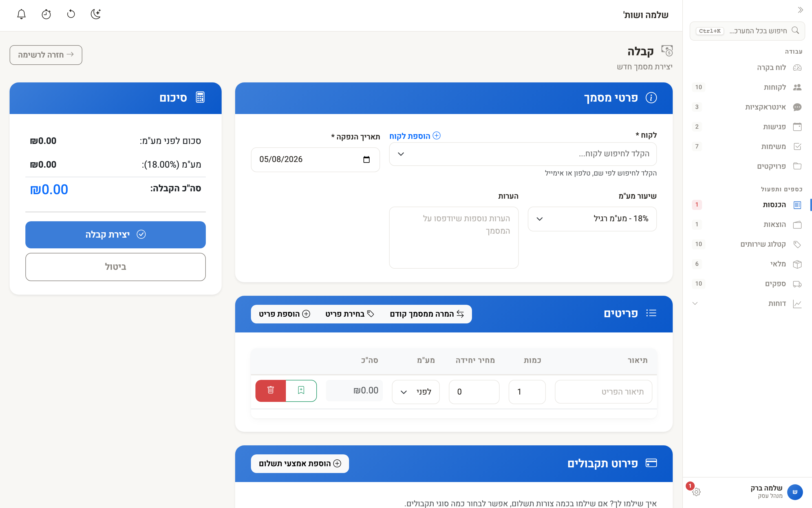
Task: Open משימות tasks in sidebar
Action: 747,146
